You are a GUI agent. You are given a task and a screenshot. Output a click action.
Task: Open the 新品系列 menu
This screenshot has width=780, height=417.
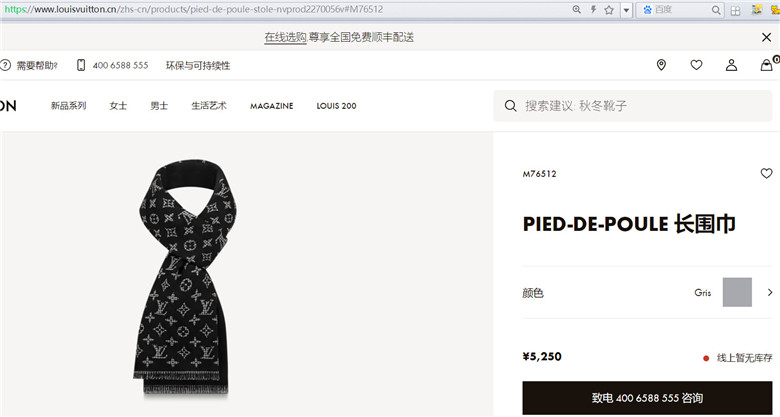(69, 105)
